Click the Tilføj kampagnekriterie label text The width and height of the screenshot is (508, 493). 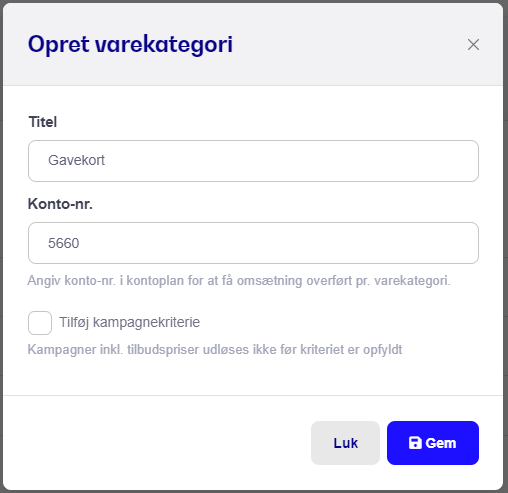click(x=129, y=322)
